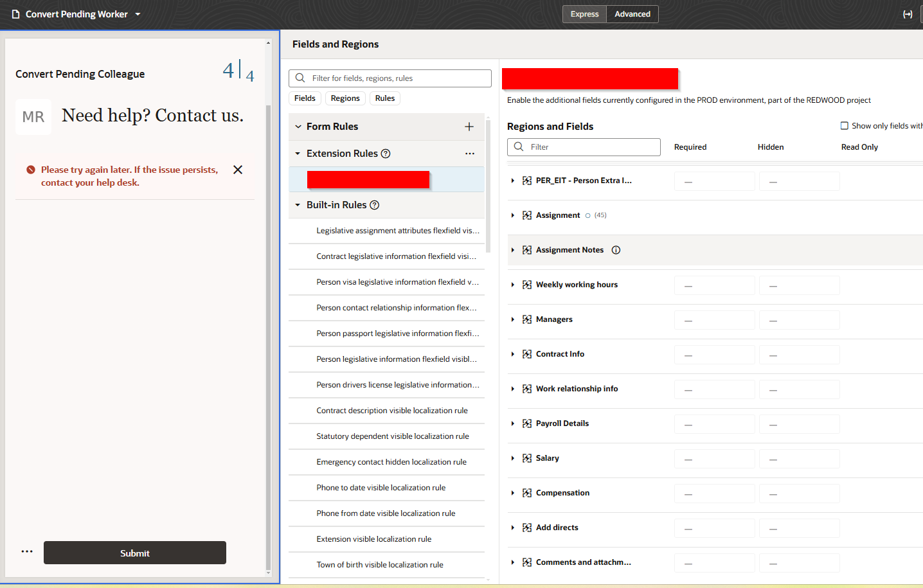Open the ellipsis menu for Extension Rules
The image size is (923, 588).
pyautogui.click(x=470, y=154)
